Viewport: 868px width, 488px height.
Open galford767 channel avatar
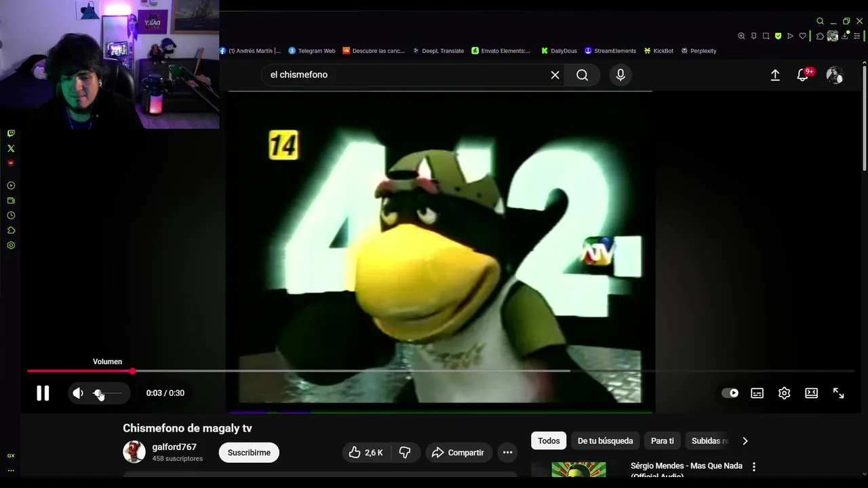point(134,452)
